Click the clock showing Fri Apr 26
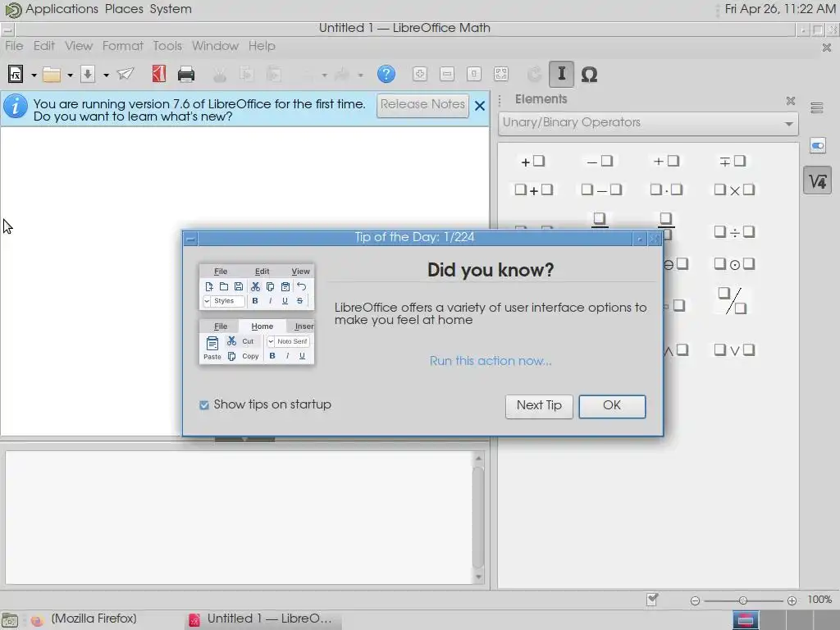The height and width of the screenshot is (630, 840). (780, 9)
